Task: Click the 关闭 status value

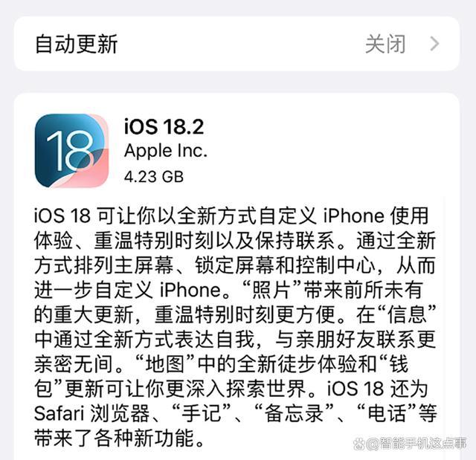Action: pyautogui.click(x=385, y=44)
